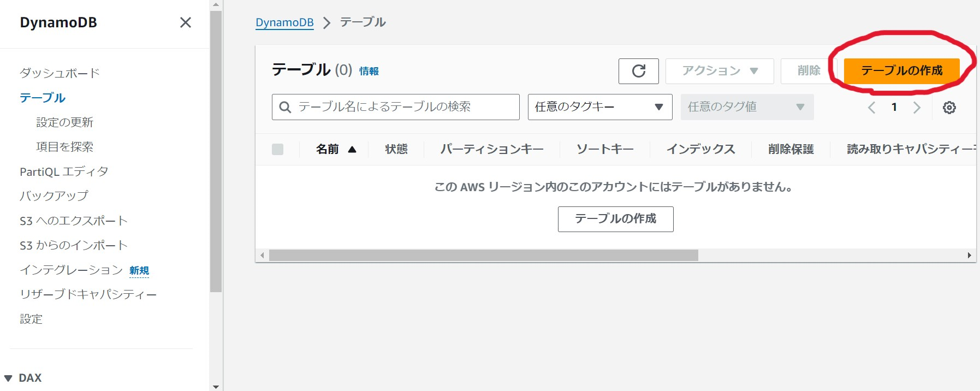Click the 削除保護 column header
The width and height of the screenshot is (980, 391).
(x=791, y=149)
